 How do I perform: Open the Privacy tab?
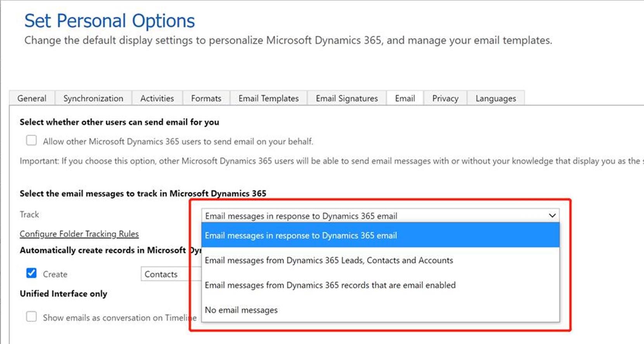coord(445,98)
